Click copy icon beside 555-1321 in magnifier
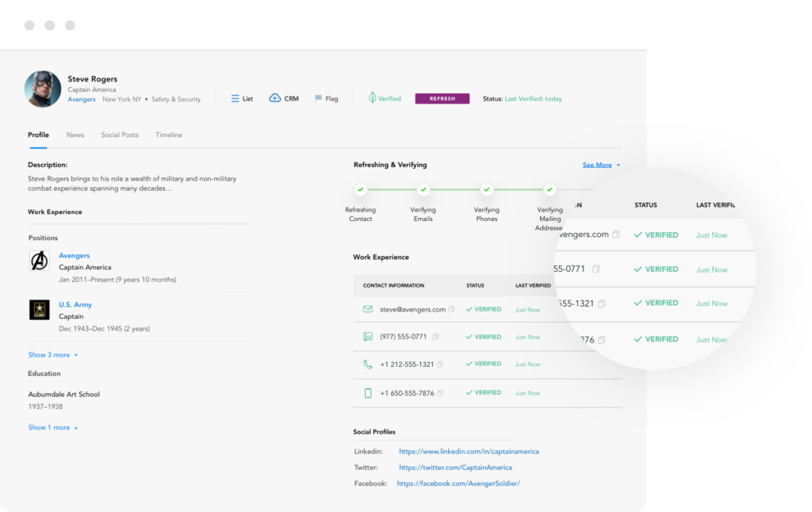Viewport: 812px width, 512px height. pyautogui.click(x=602, y=304)
